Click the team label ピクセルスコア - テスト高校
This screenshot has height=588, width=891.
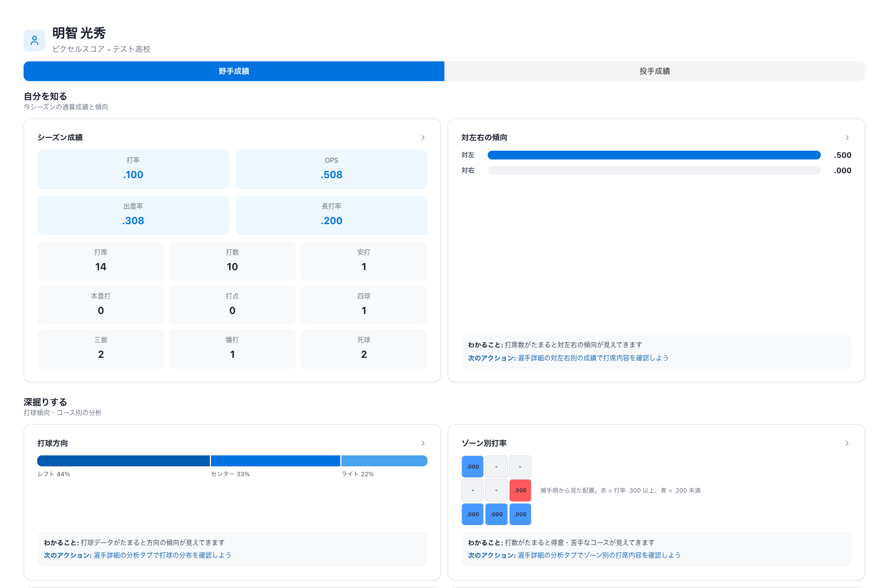point(101,49)
